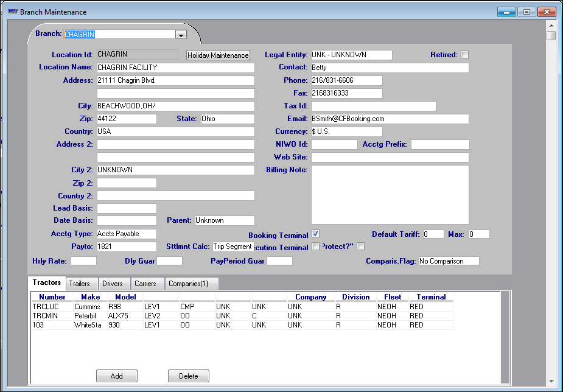
Task: Sort by the Number column header
Action: point(52,297)
